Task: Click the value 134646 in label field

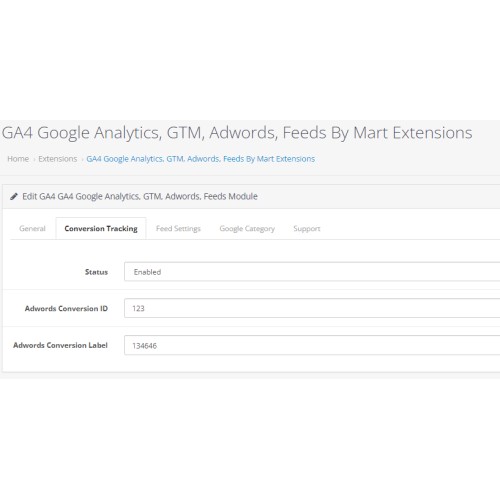Action: click(x=144, y=346)
